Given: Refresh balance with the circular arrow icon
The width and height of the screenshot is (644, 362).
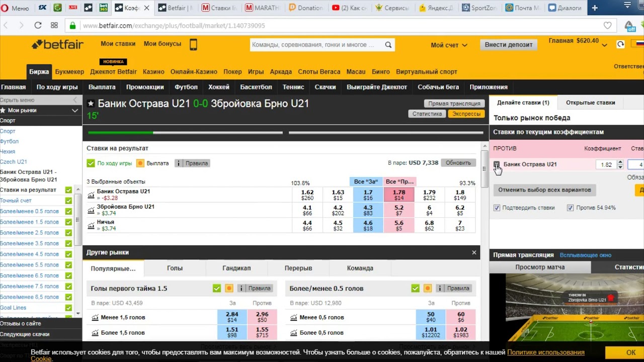Looking at the screenshot, I should 620,44.
